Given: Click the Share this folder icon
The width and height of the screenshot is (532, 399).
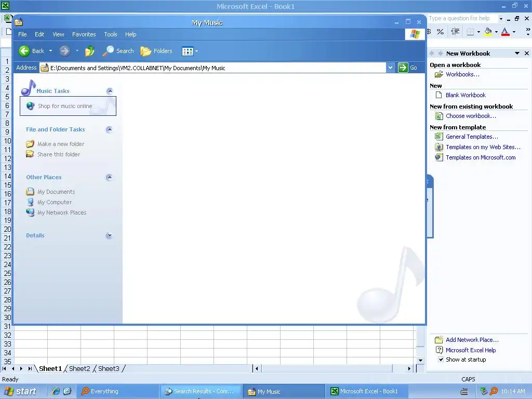Looking at the screenshot, I should click(30, 154).
